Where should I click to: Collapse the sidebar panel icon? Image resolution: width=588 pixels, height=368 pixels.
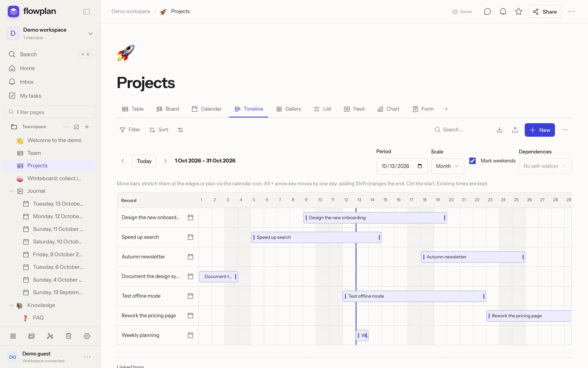click(x=86, y=11)
